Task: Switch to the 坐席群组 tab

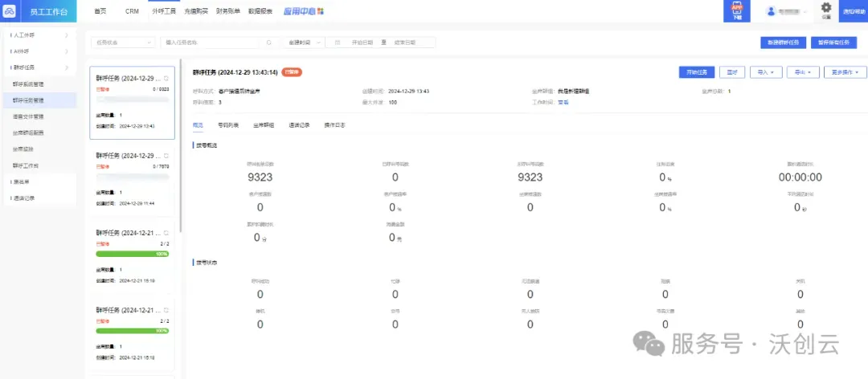Action: (x=264, y=125)
